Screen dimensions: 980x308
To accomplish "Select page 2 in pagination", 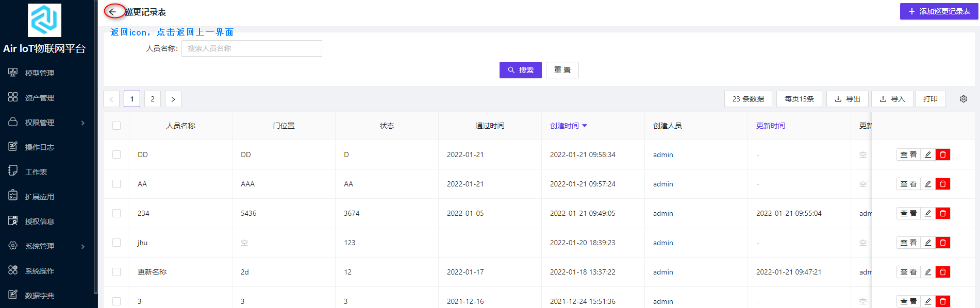I will pos(153,99).
